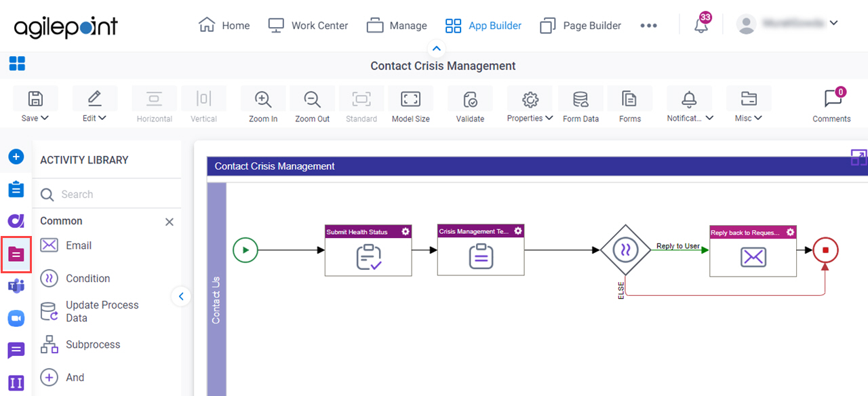Open the Save dropdown
The height and width of the screenshot is (396, 868).
tap(35, 106)
